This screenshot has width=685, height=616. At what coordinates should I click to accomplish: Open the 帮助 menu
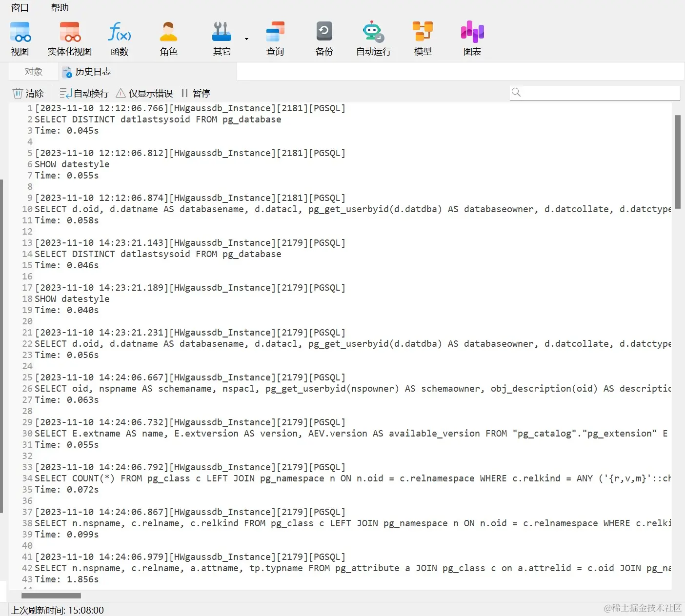coord(60,8)
